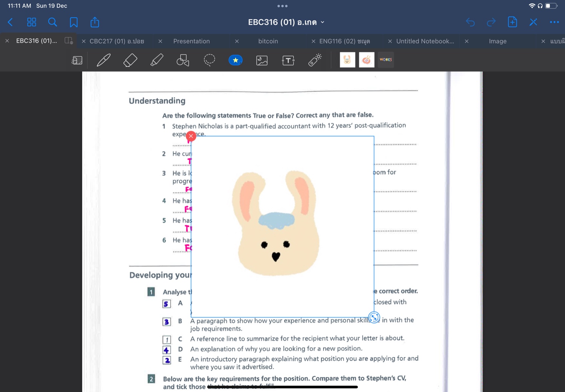
Task: Select the Eraser tool
Action: pyautogui.click(x=130, y=60)
